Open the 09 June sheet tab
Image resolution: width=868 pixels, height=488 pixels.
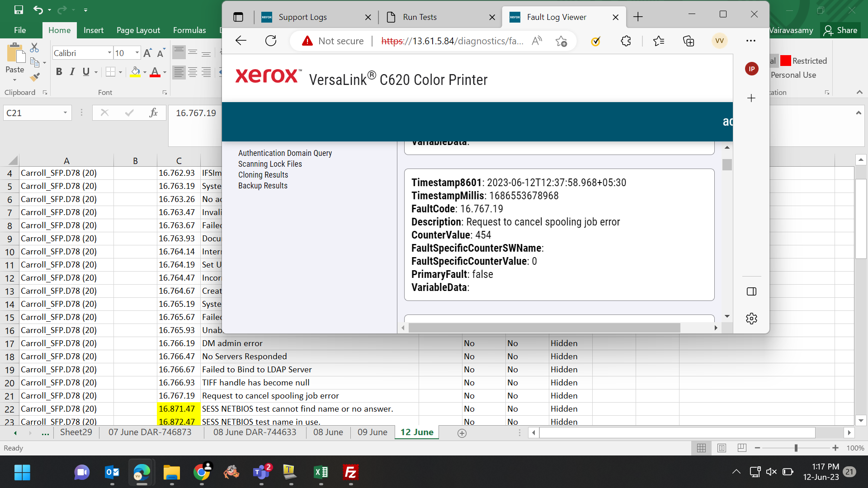(x=372, y=432)
